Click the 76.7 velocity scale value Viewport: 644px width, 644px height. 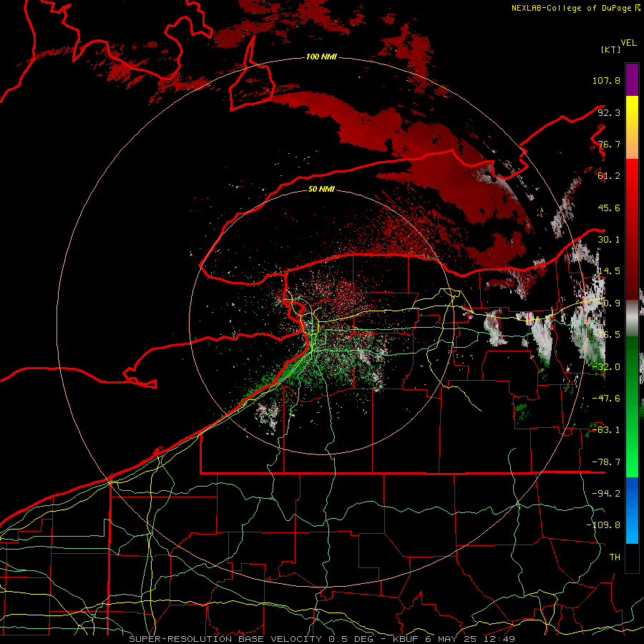click(x=609, y=144)
